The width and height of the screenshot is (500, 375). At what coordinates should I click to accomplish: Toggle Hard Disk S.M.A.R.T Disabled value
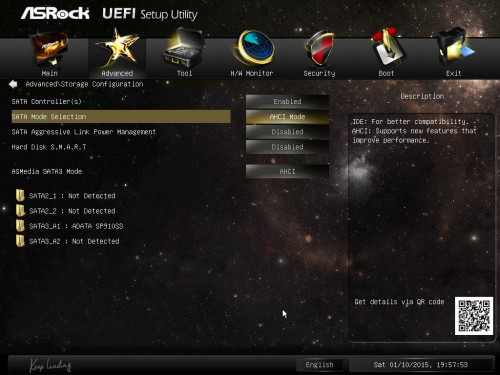(287, 147)
